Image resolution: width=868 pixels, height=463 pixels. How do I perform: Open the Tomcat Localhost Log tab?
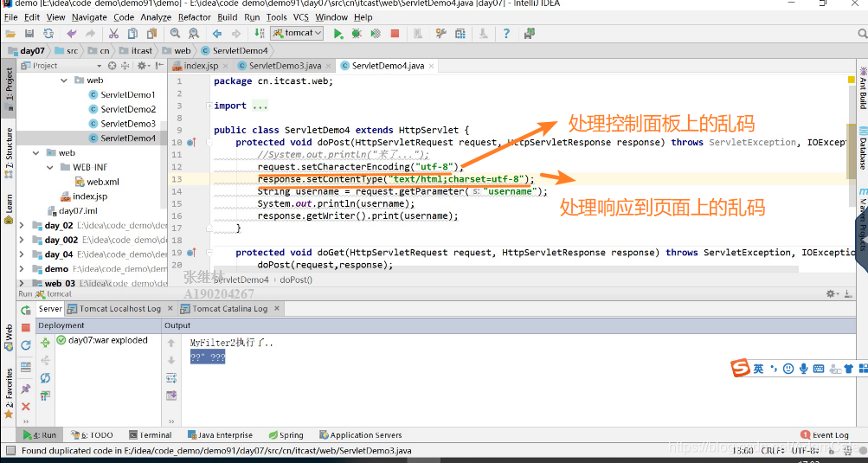[x=120, y=308]
